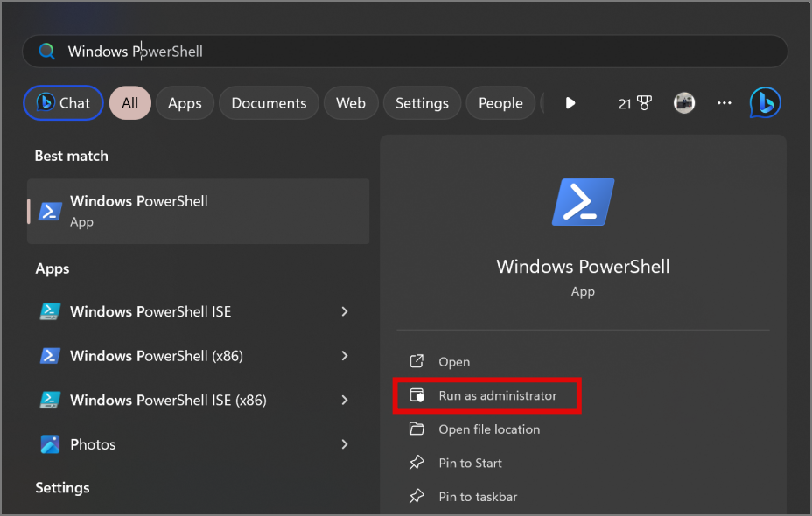
Task: Choose Run as administrator
Action: pyautogui.click(x=497, y=396)
